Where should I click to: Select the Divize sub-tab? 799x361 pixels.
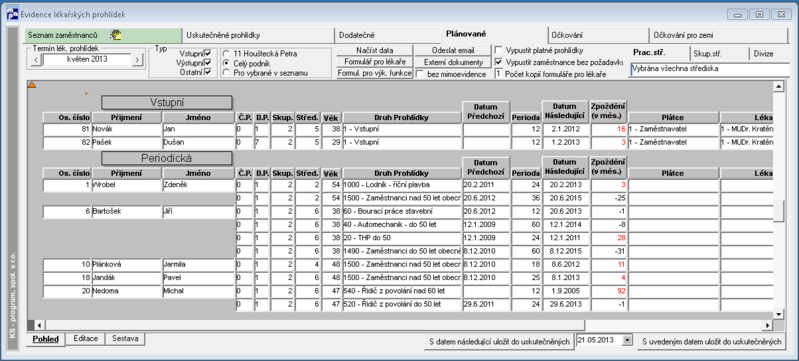(x=769, y=54)
